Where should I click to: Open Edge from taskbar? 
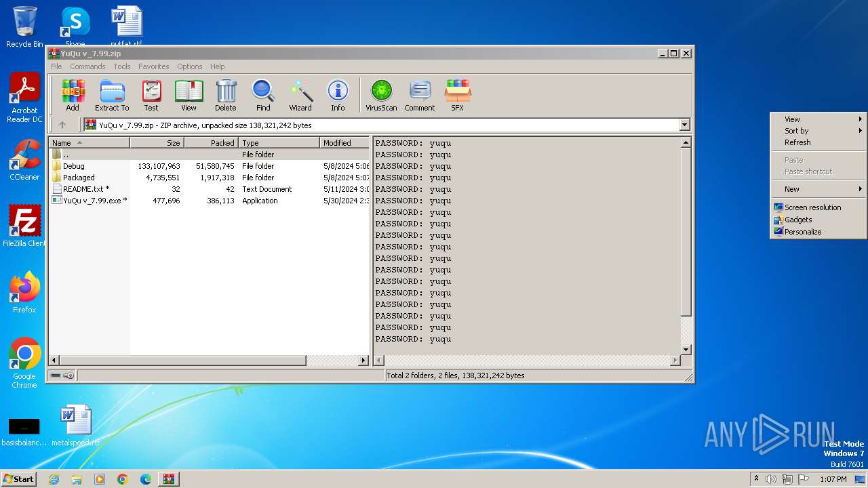click(146, 479)
